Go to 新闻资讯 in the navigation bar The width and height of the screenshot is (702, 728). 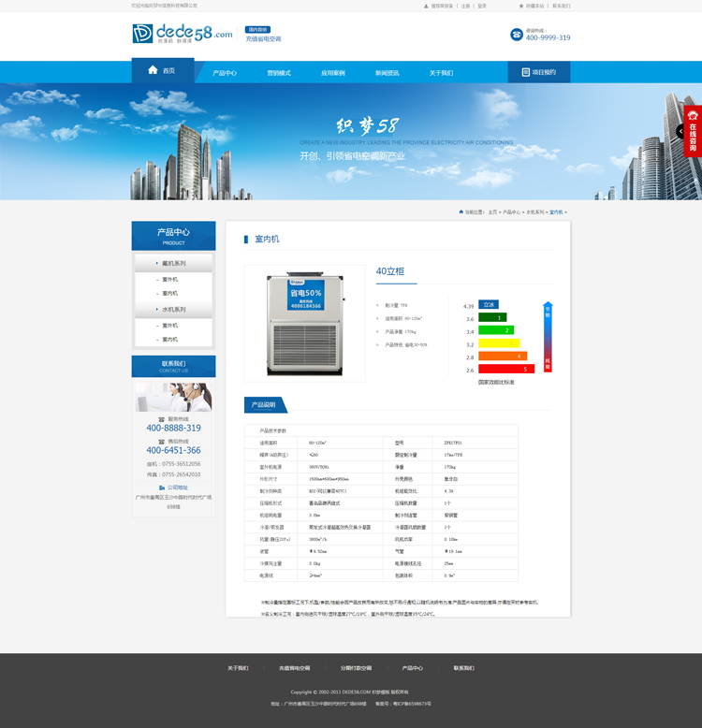click(387, 73)
